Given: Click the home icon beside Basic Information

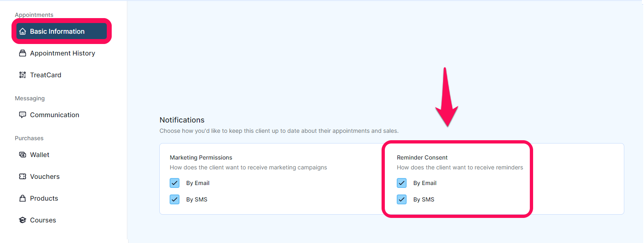Looking at the screenshot, I should (23, 32).
